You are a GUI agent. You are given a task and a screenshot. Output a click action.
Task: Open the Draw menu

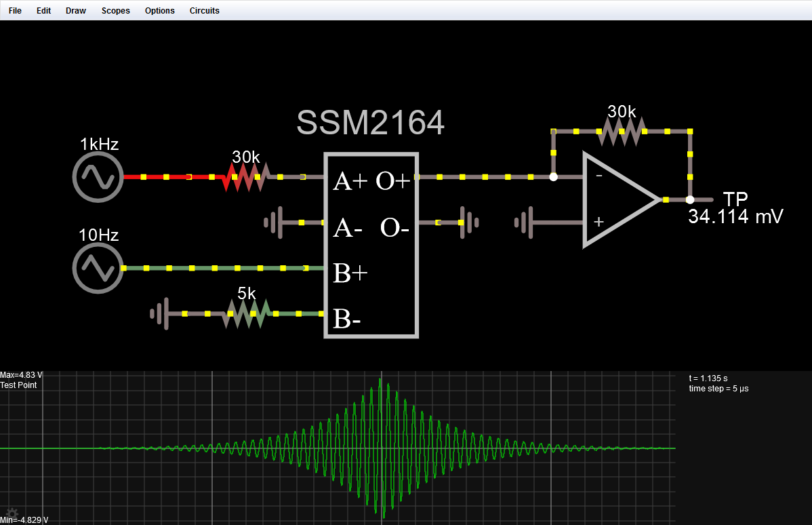click(75, 10)
